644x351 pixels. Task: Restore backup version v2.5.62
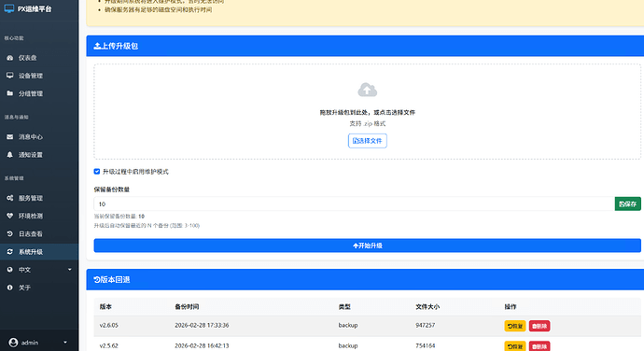click(515, 346)
